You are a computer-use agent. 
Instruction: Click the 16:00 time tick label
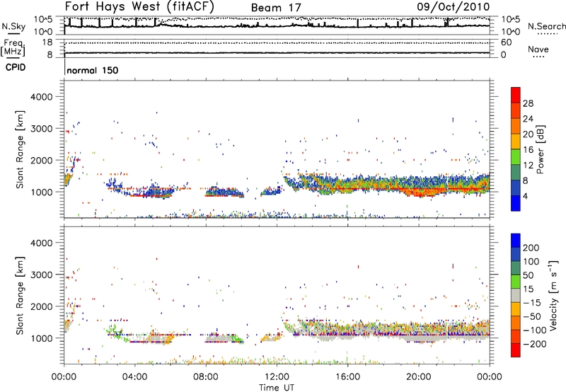pos(347,377)
